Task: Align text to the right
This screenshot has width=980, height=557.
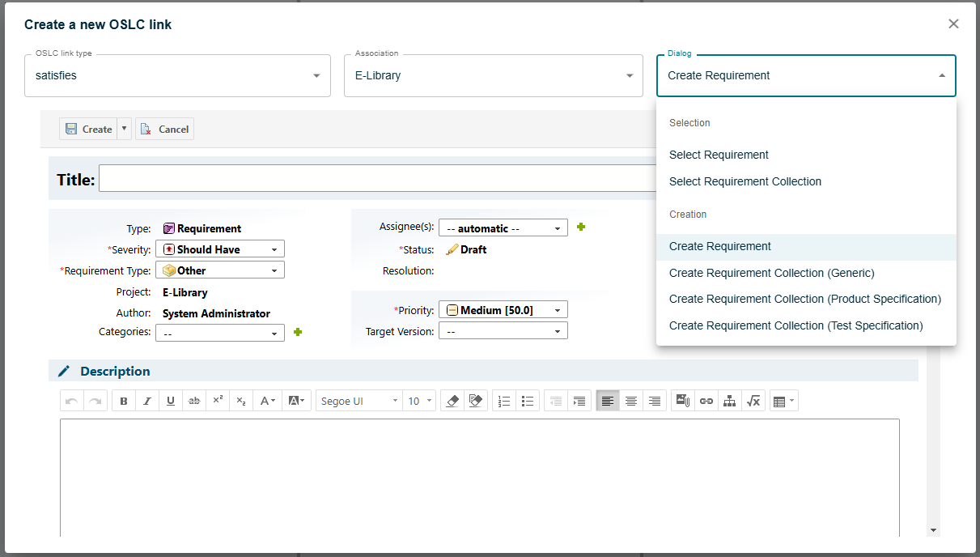Action: (655, 401)
